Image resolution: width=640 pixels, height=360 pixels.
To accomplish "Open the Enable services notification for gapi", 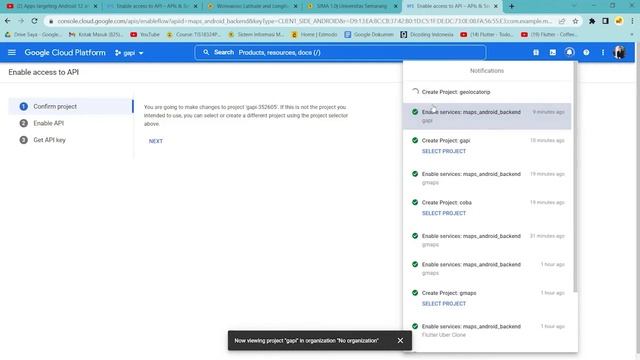I will click(x=487, y=116).
